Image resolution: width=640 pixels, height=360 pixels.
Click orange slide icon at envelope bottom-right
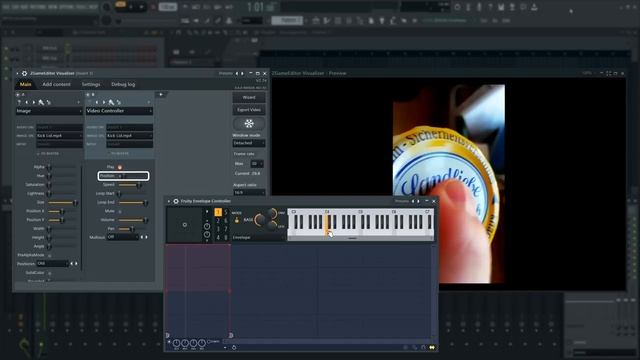(x=432, y=347)
